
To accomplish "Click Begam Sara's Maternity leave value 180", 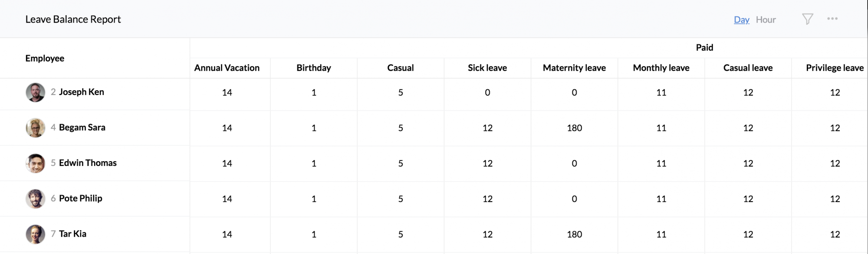I will (x=574, y=128).
